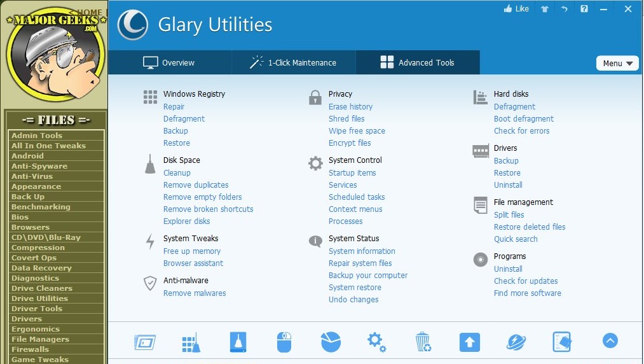Click the Privacy padlock icon

click(x=315, y=97)
